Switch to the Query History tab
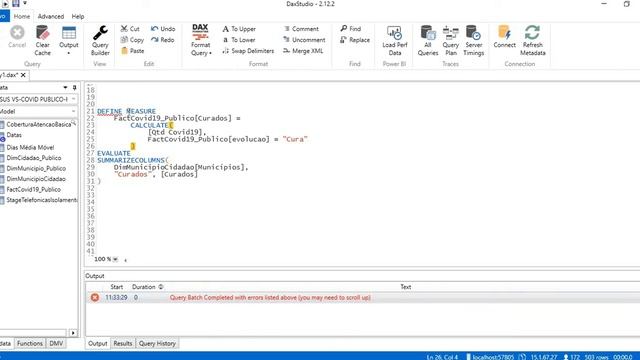This screenshot has width=640, height=360. pyautogui.click(x=157, y=344)
